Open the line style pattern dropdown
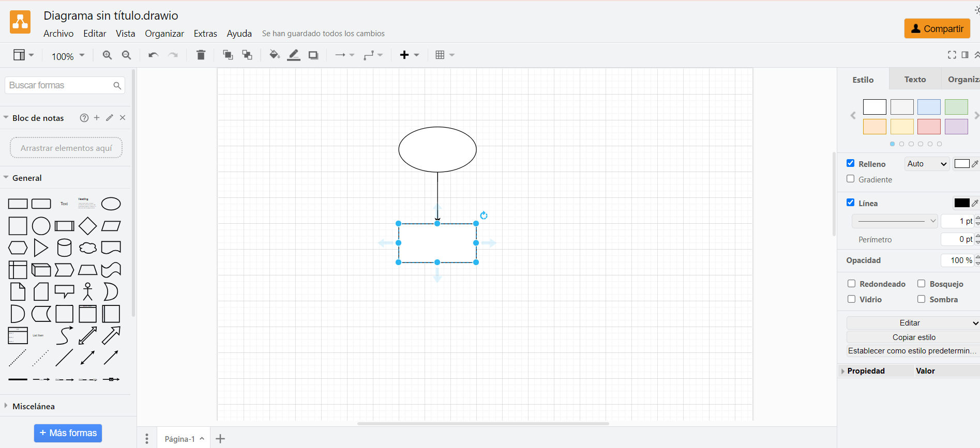980x448 pixels. [895, 221]
